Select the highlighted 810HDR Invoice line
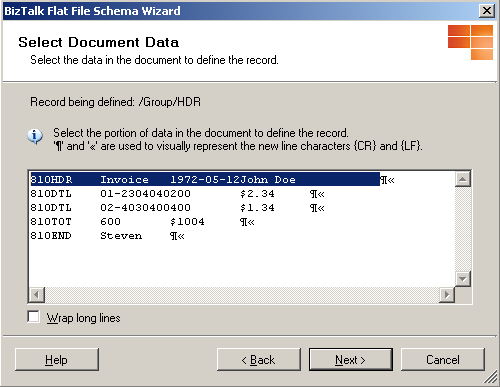Viewport: 500px width, 387px height. pos(205,179)
